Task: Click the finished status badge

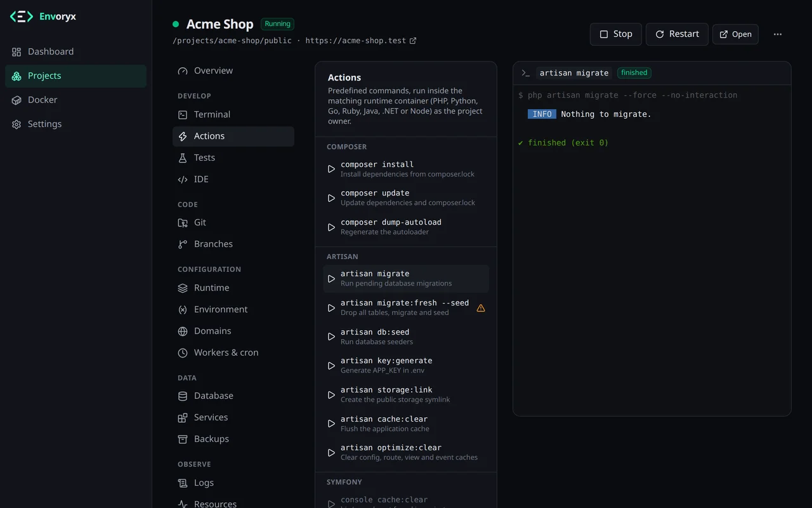Action: [x=634, y=73]
